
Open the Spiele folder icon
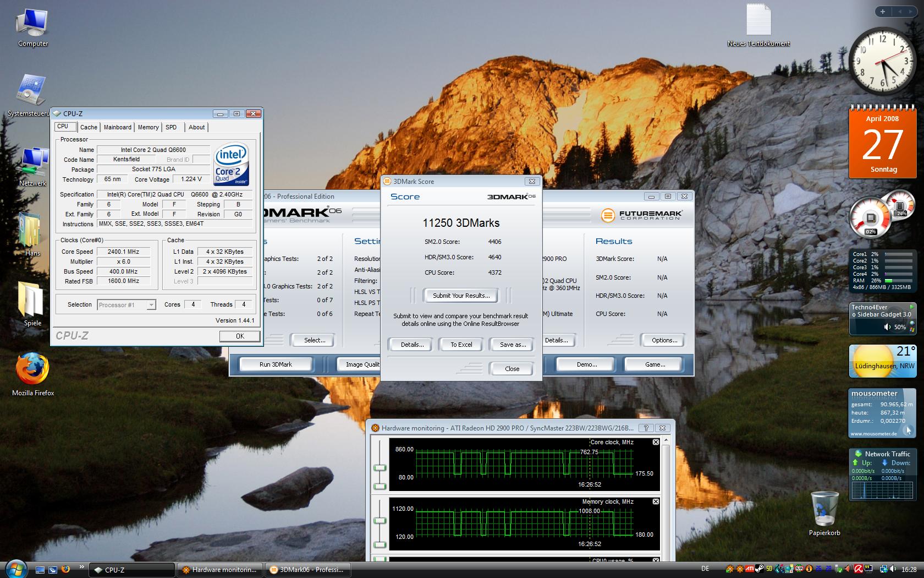tap(32, 304)
